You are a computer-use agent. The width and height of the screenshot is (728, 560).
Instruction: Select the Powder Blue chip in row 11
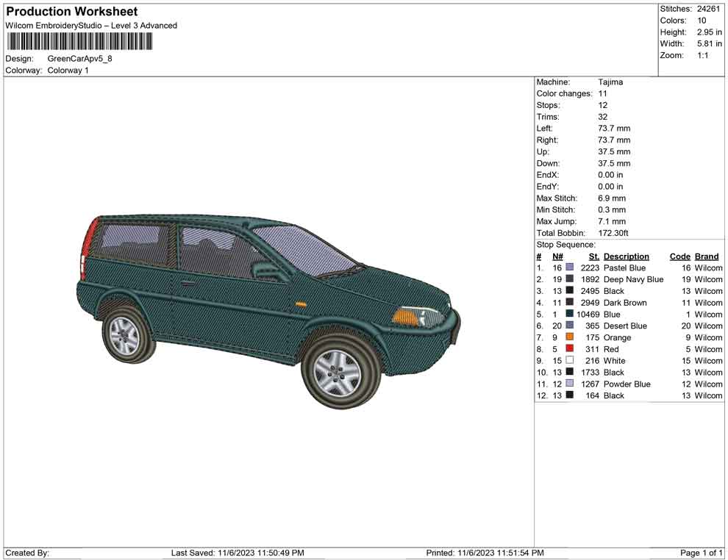tap(570, 384)
